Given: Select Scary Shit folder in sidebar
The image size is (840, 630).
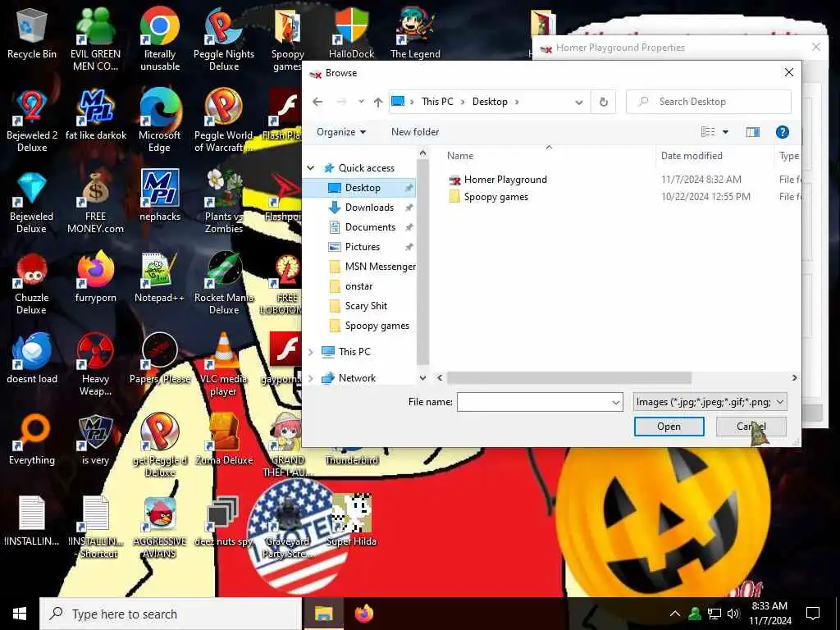Looking at the screenshot, I should point(366,306).
